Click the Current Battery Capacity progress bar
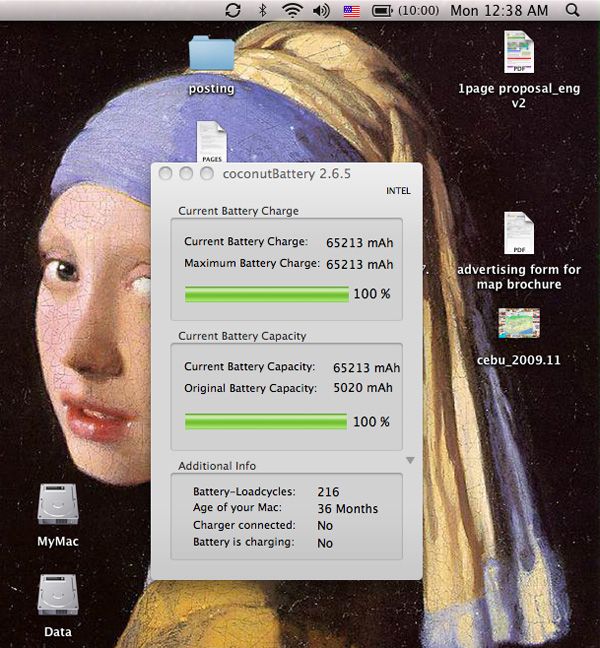Viewport: 600px width, 648px height. tap(266, 422)
